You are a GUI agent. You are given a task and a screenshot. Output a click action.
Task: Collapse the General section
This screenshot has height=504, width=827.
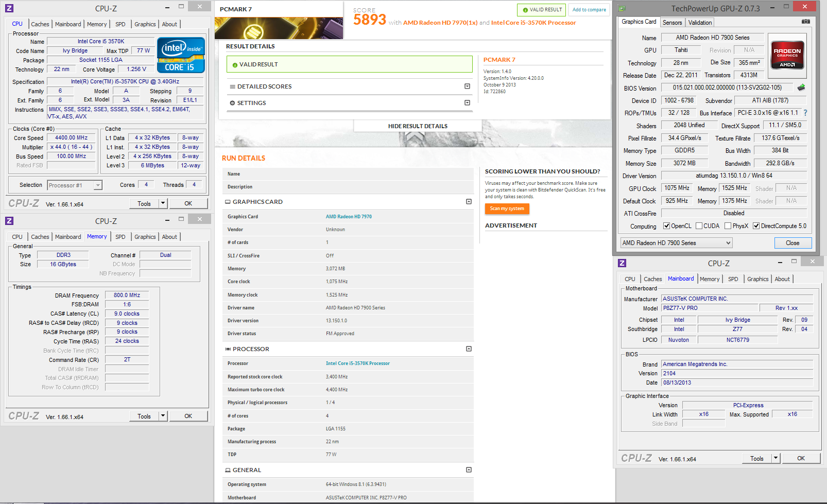pos(469,470)
